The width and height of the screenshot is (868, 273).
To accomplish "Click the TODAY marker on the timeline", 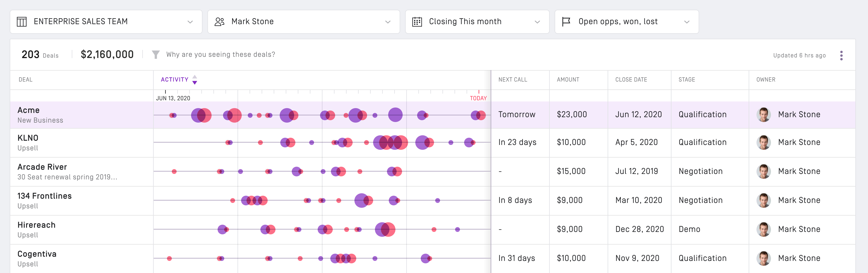I will 478,98.
